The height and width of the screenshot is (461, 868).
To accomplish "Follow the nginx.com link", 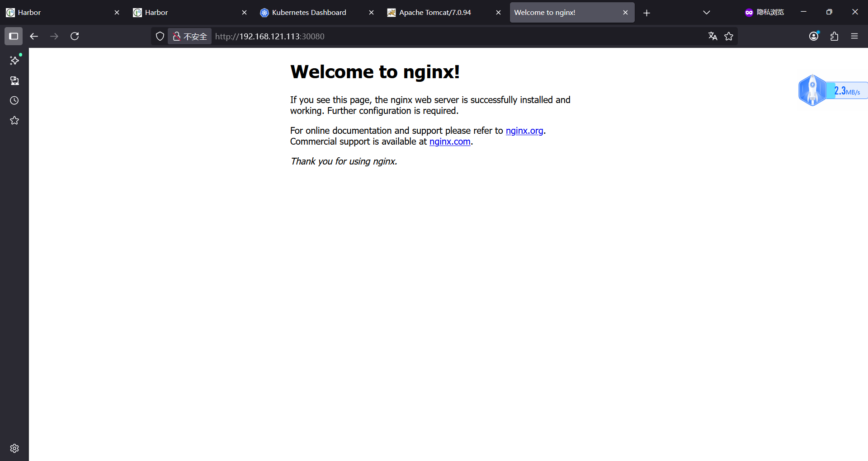I will [x=450, y=141].
